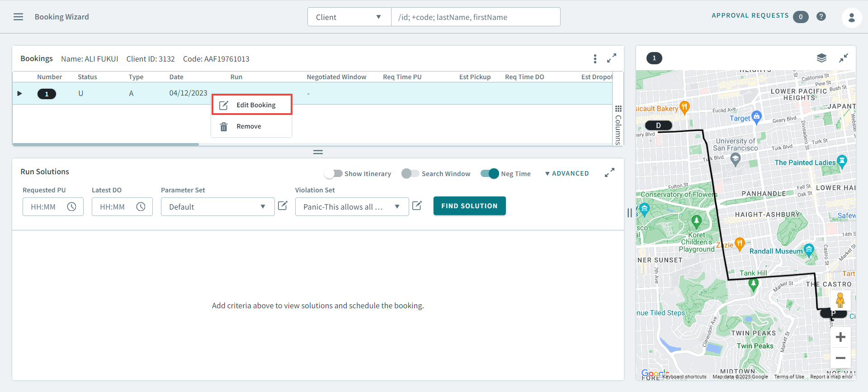Click the Type column header
The height and width of the screenshot is (392, 868).
pyautogui.click(x=136, y=77)
